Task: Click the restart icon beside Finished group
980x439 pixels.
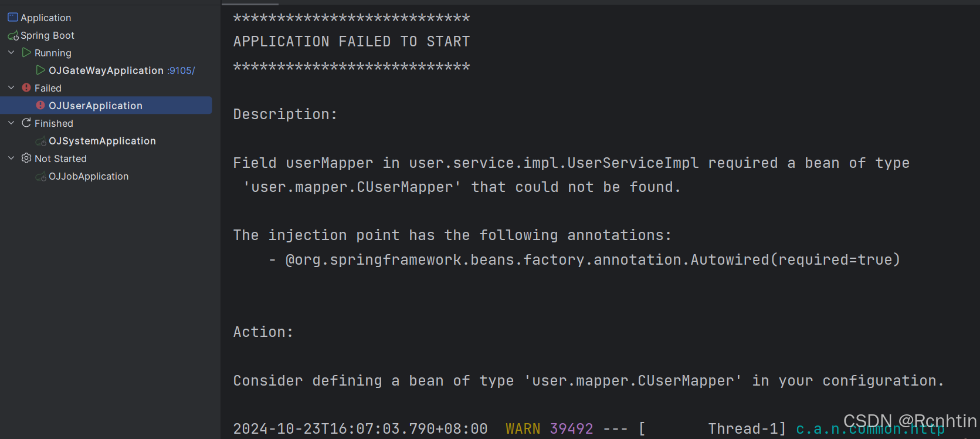Action: click(26, 123)
